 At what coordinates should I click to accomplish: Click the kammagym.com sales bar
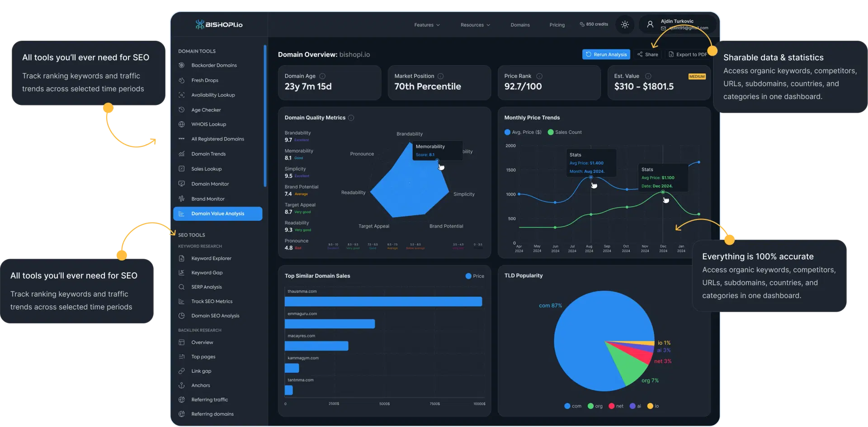pyautogui.click(x=292, y=368)
